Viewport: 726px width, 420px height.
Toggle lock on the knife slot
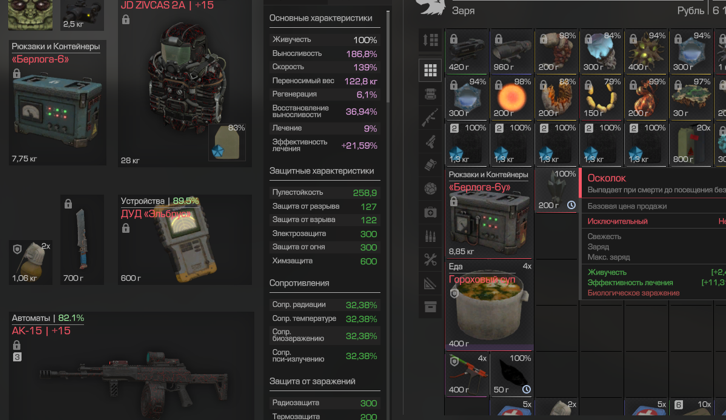click(68, 204)
